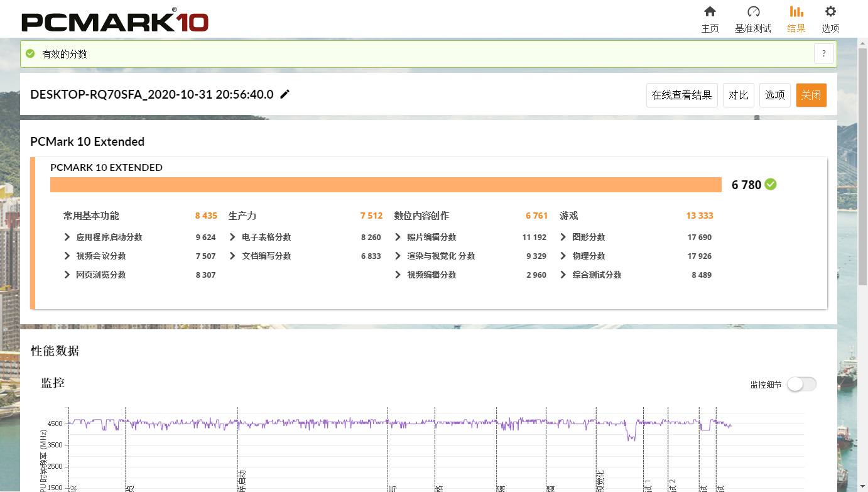The width and height of the screenshot is (868, 492).
Task: Click the orange PCMark 10 Extended score bar
Action: pos(386,185)
